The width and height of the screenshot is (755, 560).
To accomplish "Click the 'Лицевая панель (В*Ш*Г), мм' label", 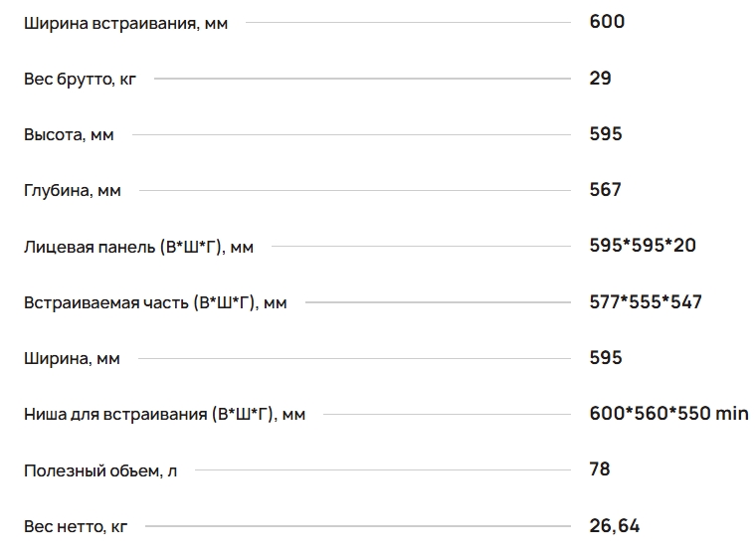I will [x=138, y=247].
